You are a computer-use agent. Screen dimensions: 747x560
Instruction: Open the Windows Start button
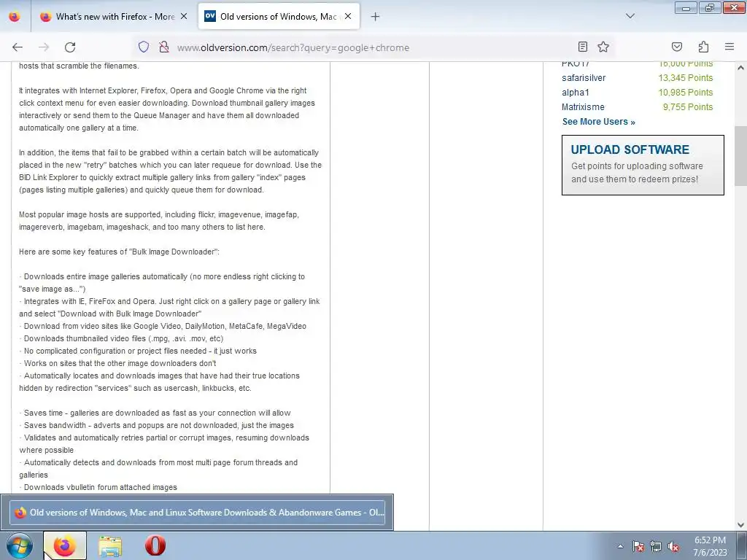point(20,545)
